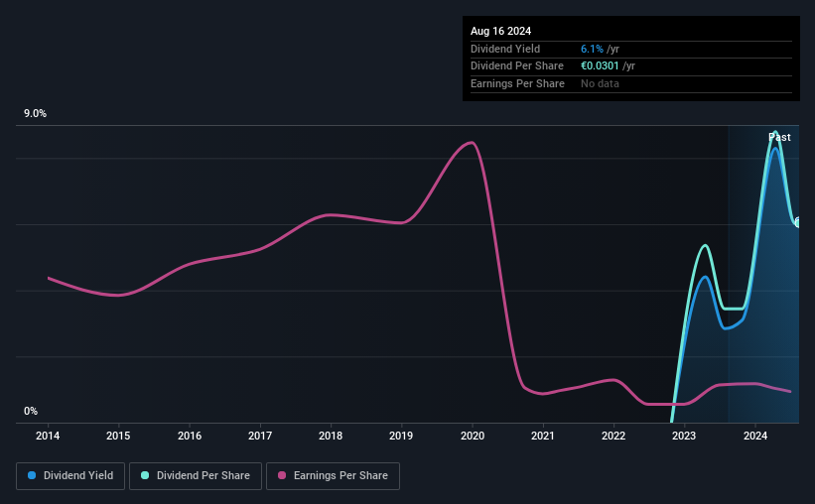Select the 2024 x-axis label
Viewport: 815px width, 504px height.
click(755, 436)
